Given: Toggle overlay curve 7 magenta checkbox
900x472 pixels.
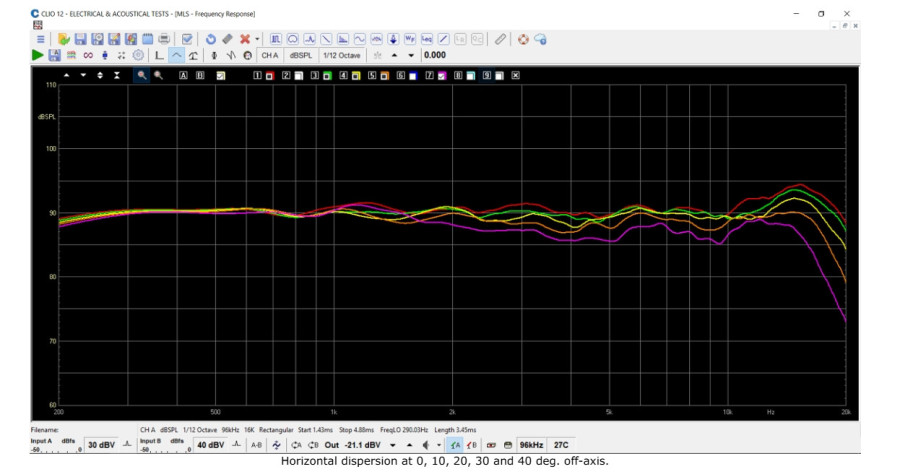Looking at the screenshot, I should coord(441,75).
